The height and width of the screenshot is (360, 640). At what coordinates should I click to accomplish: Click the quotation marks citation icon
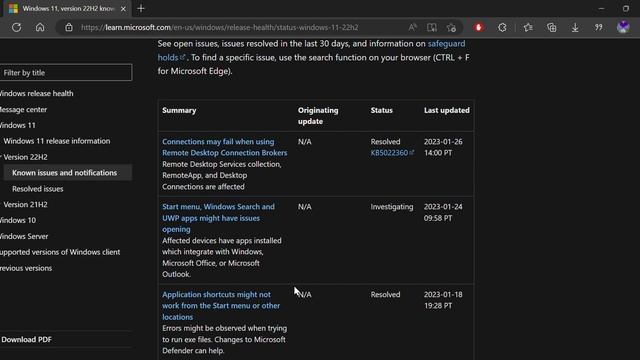point(598,27)
